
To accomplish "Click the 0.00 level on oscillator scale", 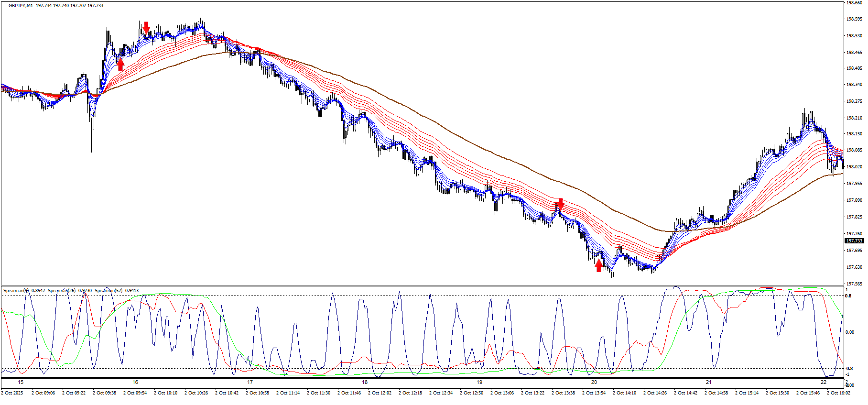I will point(850,332).
